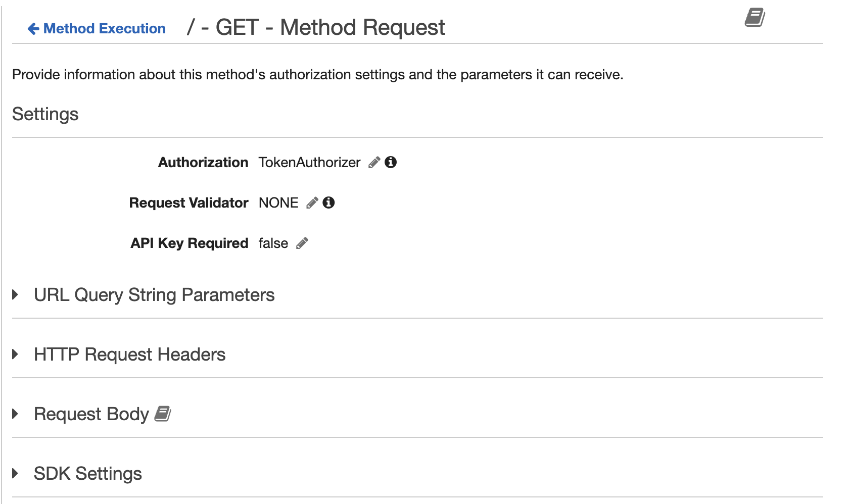Edit the Authorization setting via pencil icon

pos(374,163)
